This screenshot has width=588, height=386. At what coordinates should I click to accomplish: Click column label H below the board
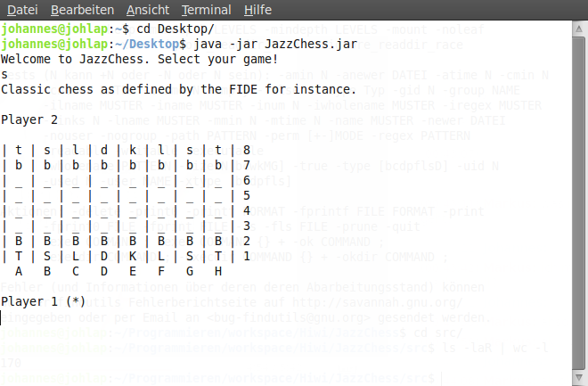[217, 271]
